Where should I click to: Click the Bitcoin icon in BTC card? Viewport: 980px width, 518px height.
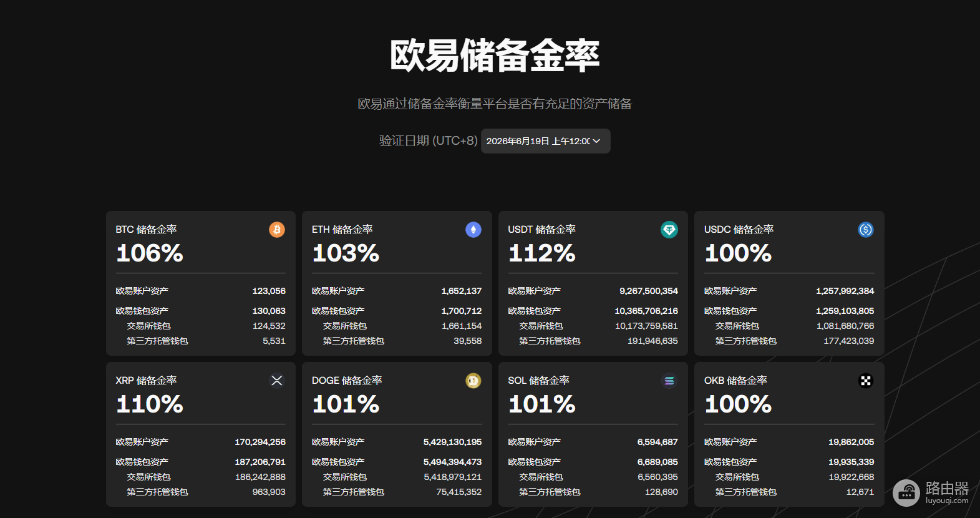pyautogui.click(x=277, y=230)
